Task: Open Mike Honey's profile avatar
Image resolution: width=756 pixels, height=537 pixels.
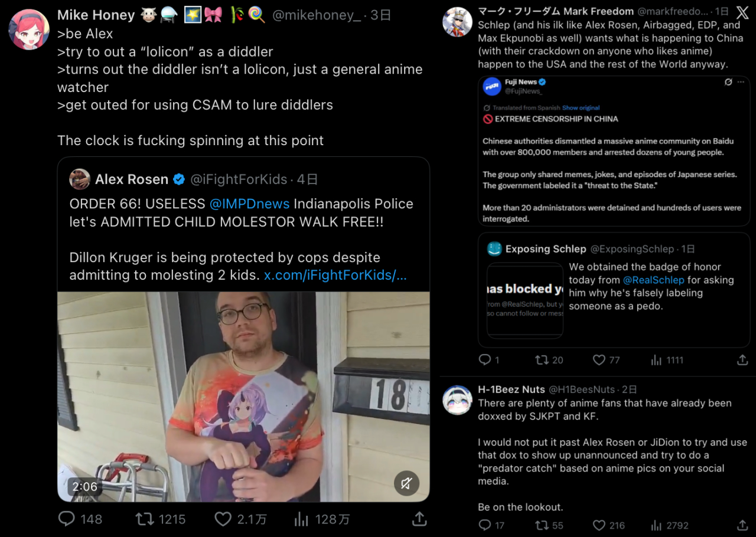Action: pos(29,30)
